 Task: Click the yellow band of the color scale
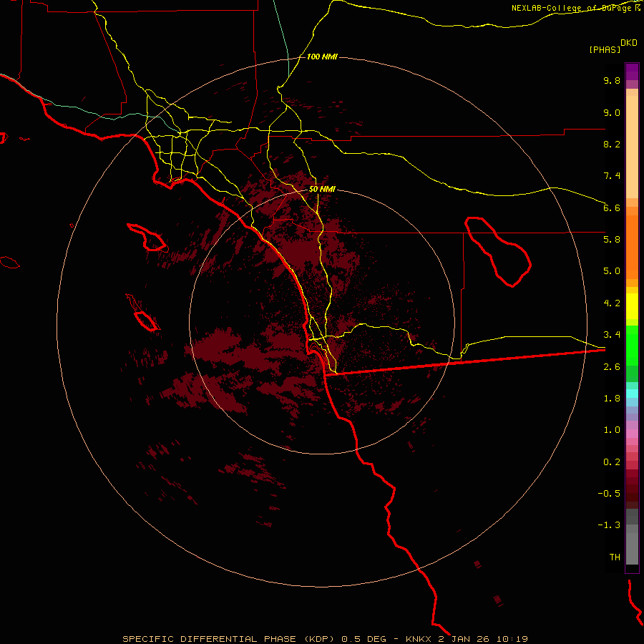click(632, 306)
